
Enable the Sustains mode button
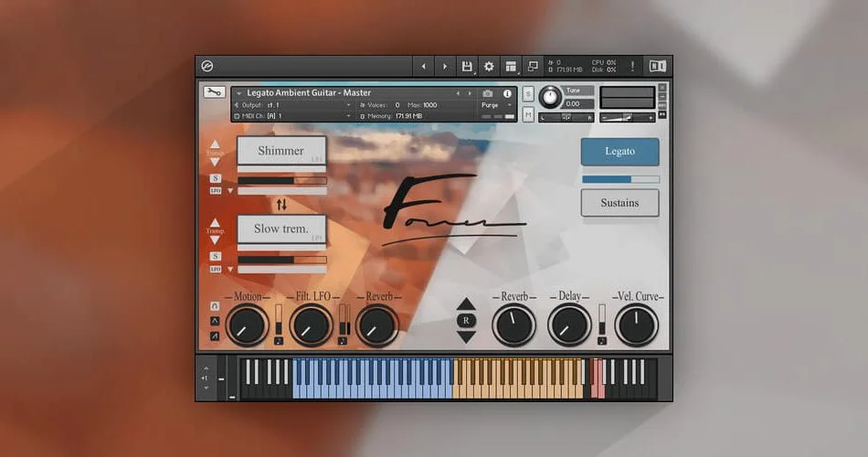[620, 203]
